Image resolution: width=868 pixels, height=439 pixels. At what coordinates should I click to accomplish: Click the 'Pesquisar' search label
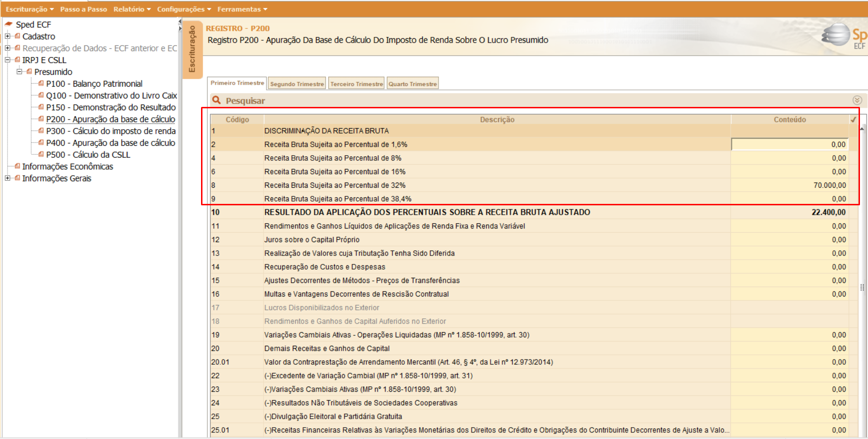tap(245, 101)
